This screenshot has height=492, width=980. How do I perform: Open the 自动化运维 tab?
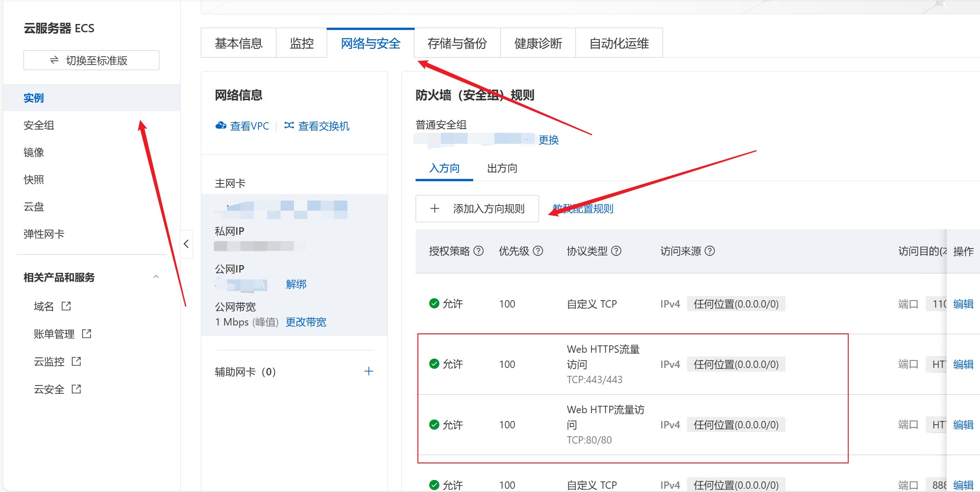(619, 43)
